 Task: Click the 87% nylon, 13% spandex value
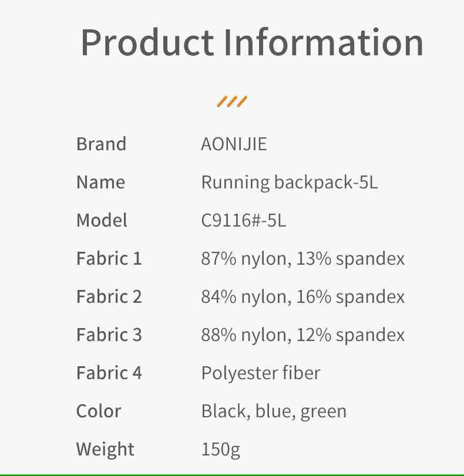pyautogui.click(x=302, y=258)
